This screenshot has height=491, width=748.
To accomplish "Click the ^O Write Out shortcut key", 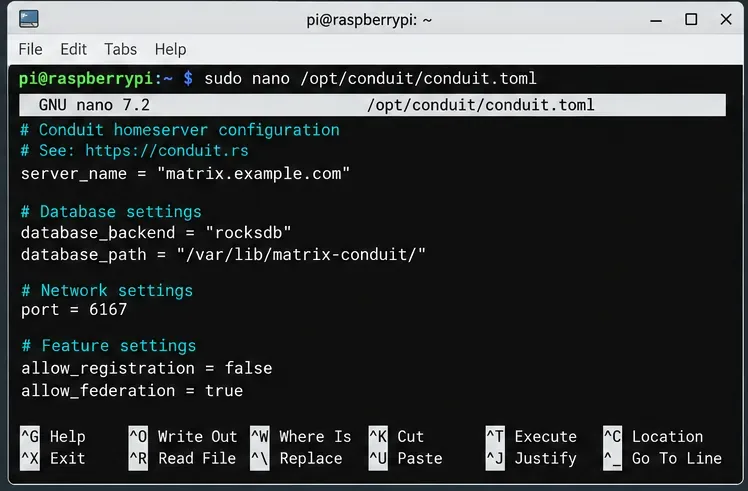I will (x=138, y=436).
